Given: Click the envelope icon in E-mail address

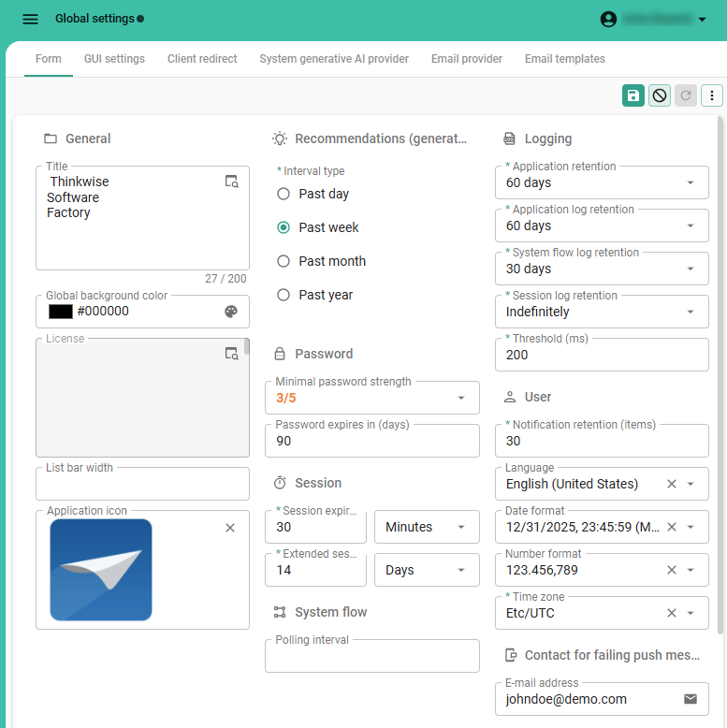Looking at the screenshot, I should click(691, 699).
